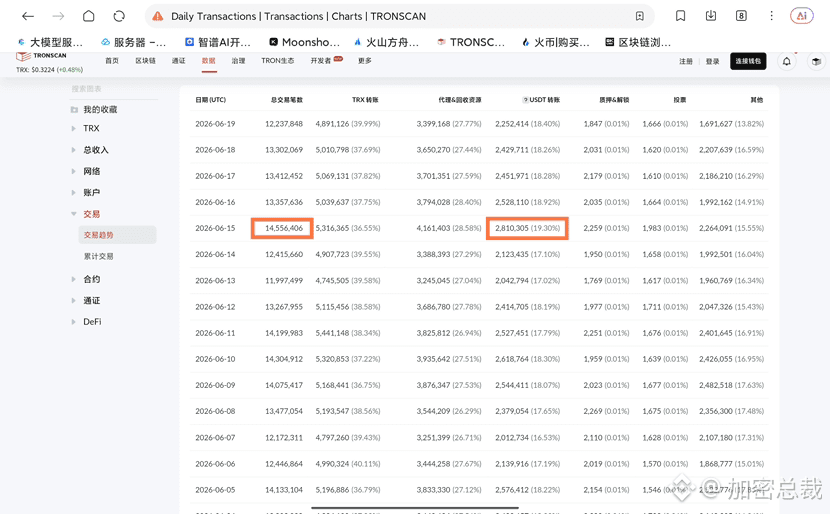Open the 治理 nav menu
This screenshot has width=830, height=514.
(x=238, y=61)
